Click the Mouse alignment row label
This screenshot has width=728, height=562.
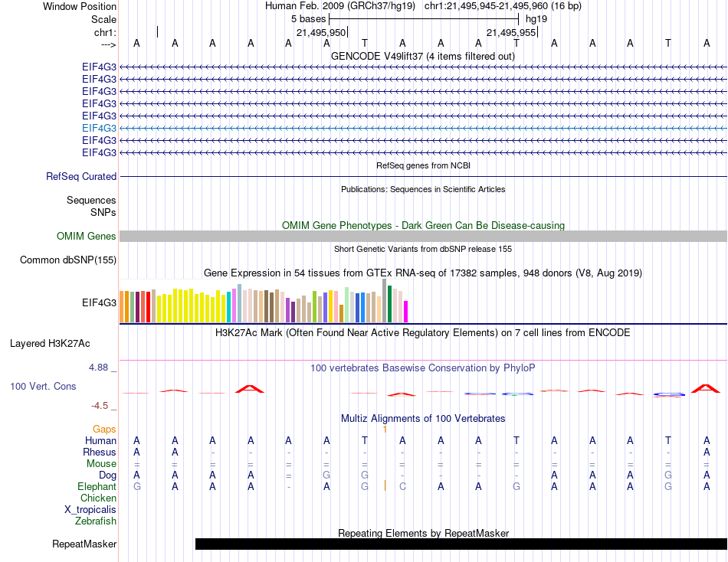tap(101, 464)
